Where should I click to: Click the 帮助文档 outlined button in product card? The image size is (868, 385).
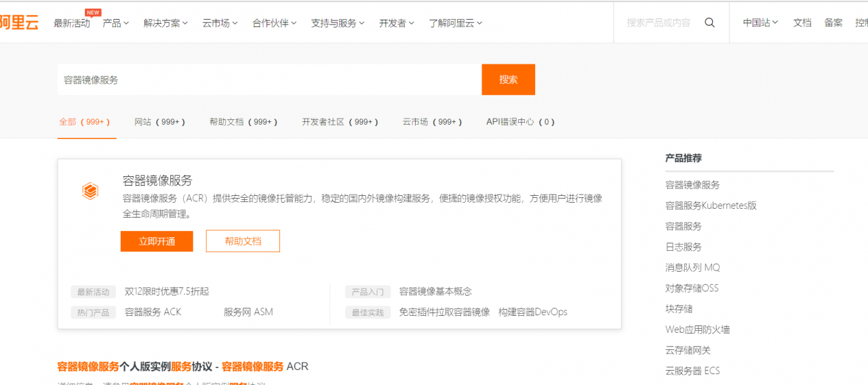[243, 241]
